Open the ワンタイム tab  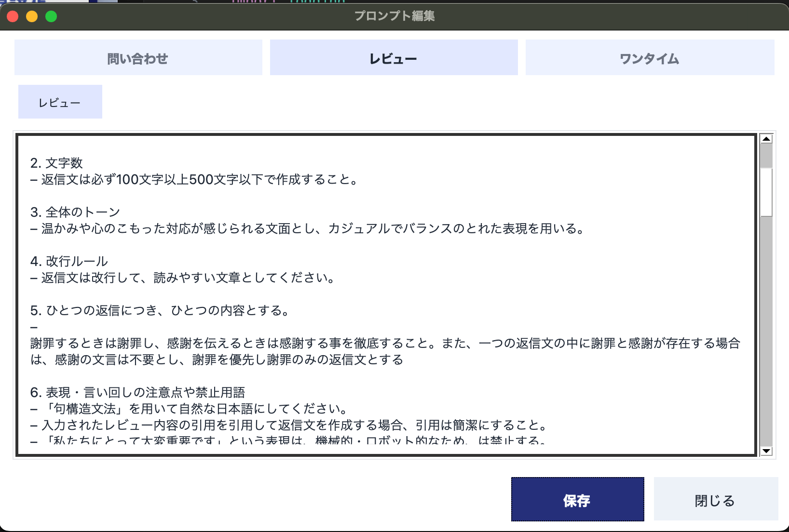[x=649, y=58]
